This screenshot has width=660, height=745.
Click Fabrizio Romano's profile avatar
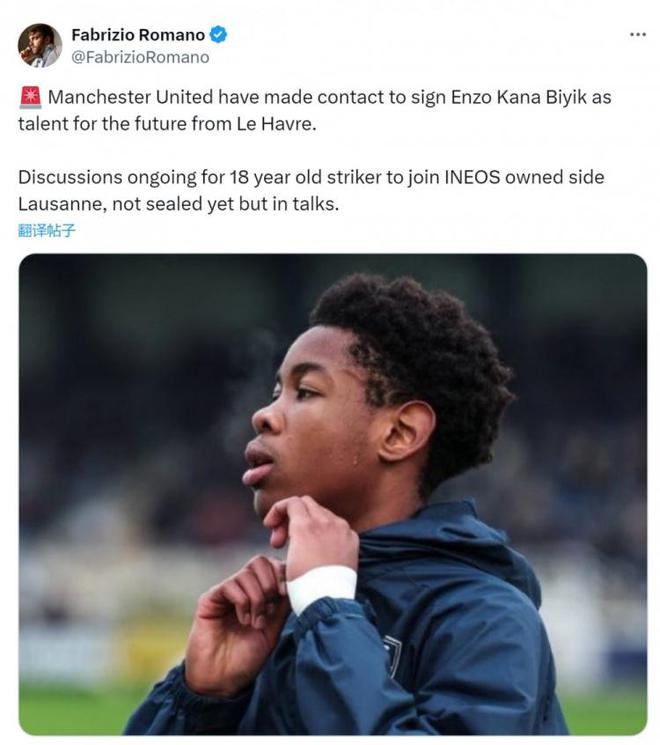pyautogui.click(x=40, y=45)
